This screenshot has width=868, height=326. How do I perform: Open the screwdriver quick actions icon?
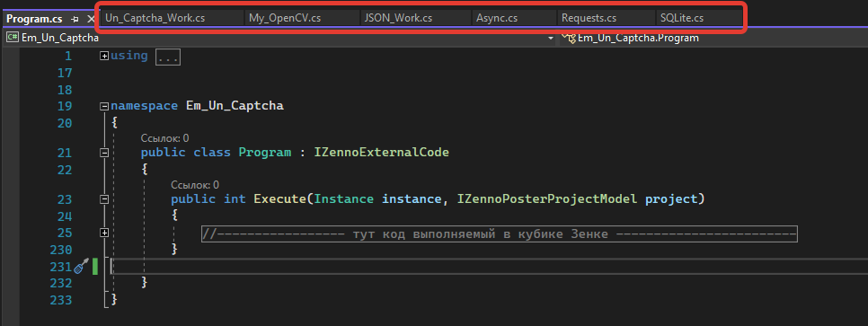pos(81,267)
